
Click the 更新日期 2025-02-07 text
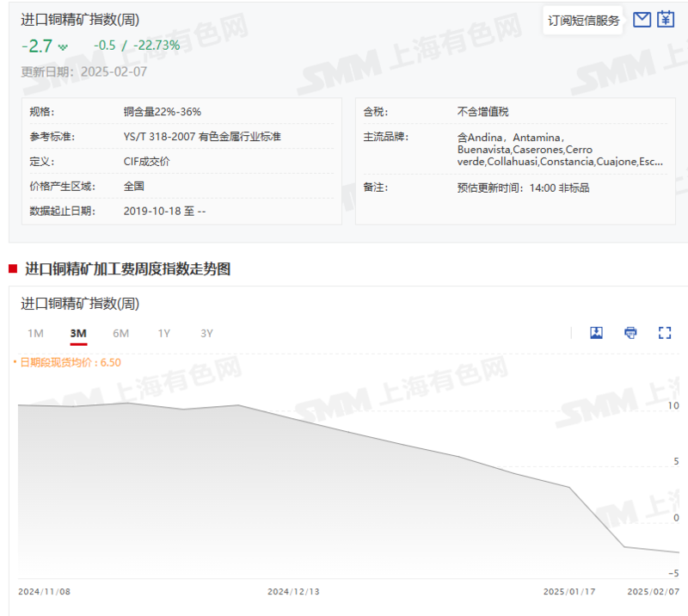(83, 71)
